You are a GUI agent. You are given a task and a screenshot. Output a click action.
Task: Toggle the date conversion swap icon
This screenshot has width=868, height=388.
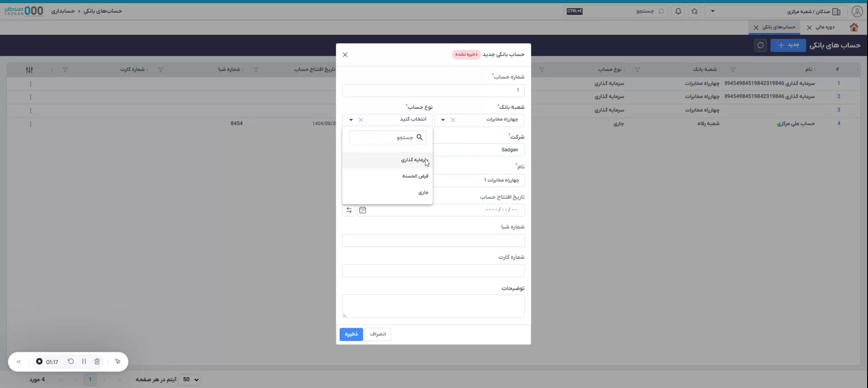point(349,210)
